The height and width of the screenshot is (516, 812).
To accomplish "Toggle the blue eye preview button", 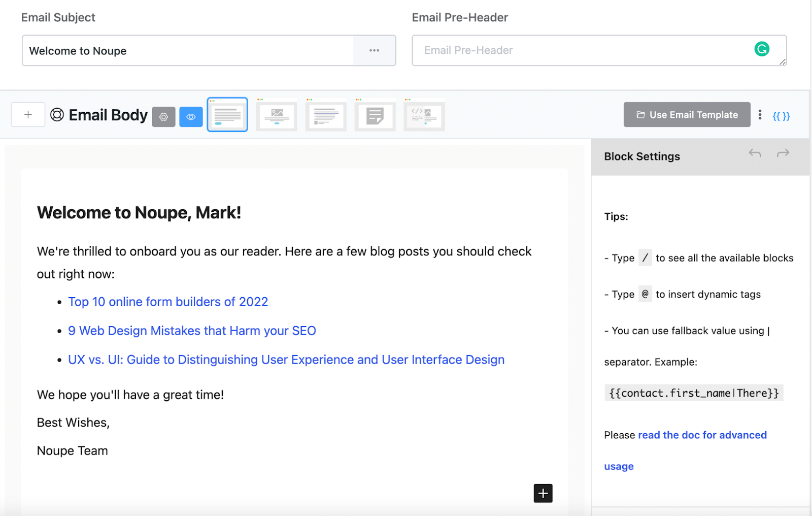I will tap(191, 117).
